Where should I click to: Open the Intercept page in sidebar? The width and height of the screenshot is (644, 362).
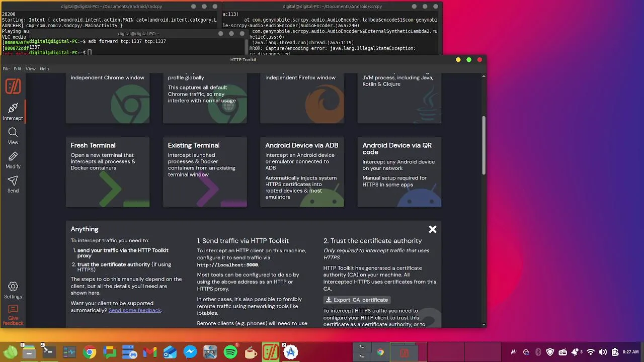[13, 112]
